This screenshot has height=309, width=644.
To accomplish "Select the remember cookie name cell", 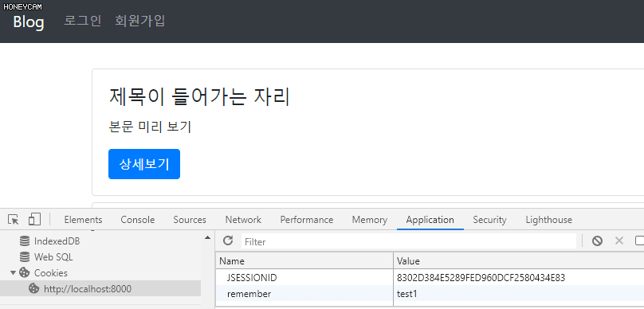I will click(304, 294).
